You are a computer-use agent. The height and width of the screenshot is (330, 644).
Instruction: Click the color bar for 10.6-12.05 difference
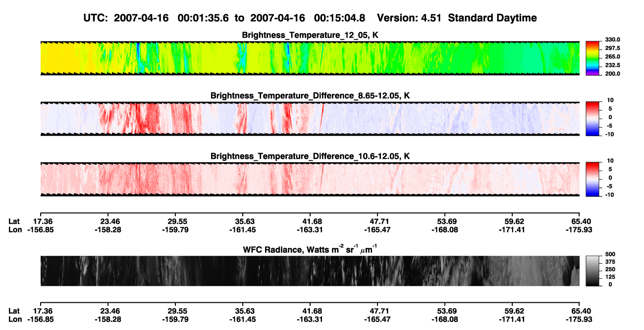pyautogui.click(x=592, y=179)
